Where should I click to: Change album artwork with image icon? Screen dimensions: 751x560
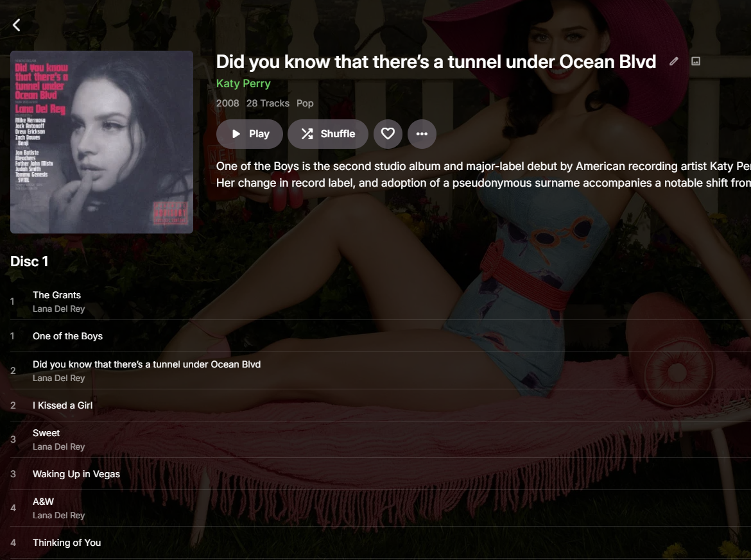696,62
